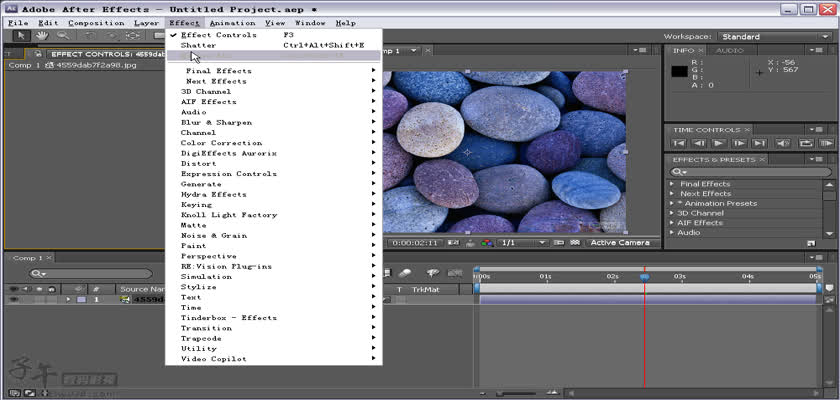The image size is (840, 400).
Task: Open Time Controls panel options menu
Action: point(816,130)
